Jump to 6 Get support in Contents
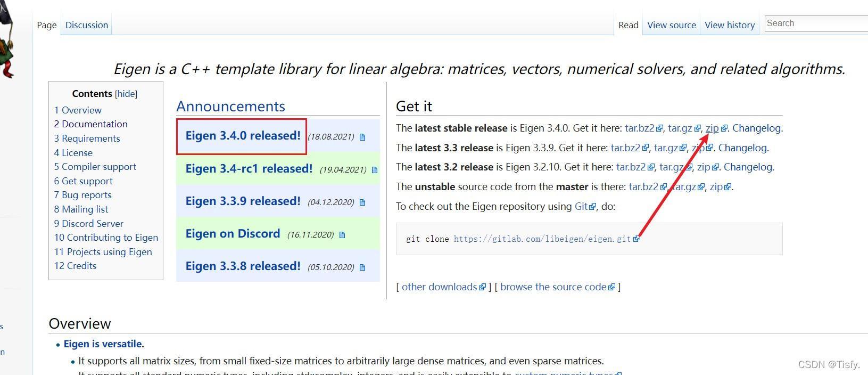 click(83, 181)
